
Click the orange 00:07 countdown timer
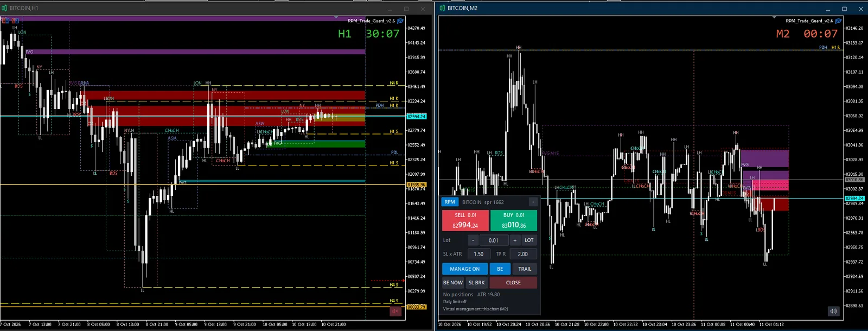coord(820,34)
